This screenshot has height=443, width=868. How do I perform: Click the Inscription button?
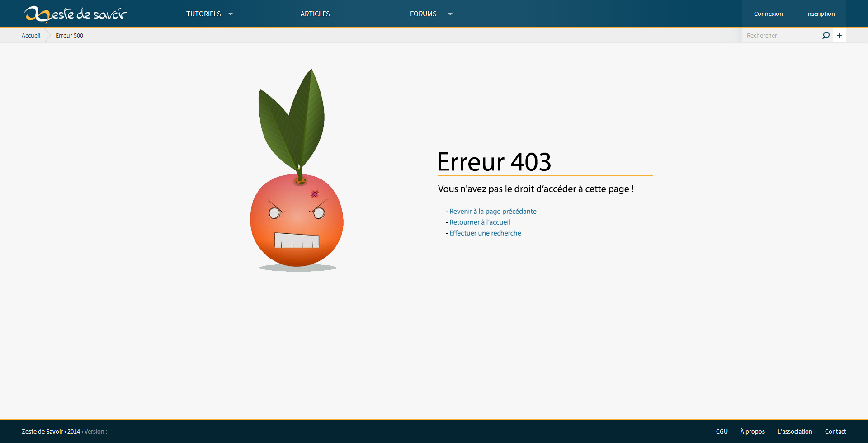[x=820, y=14]
